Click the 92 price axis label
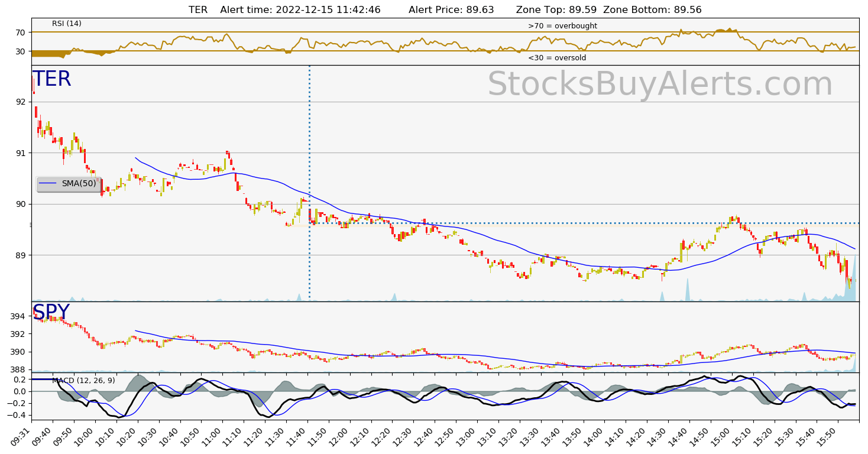868x454 pixels. pos(21,102)
